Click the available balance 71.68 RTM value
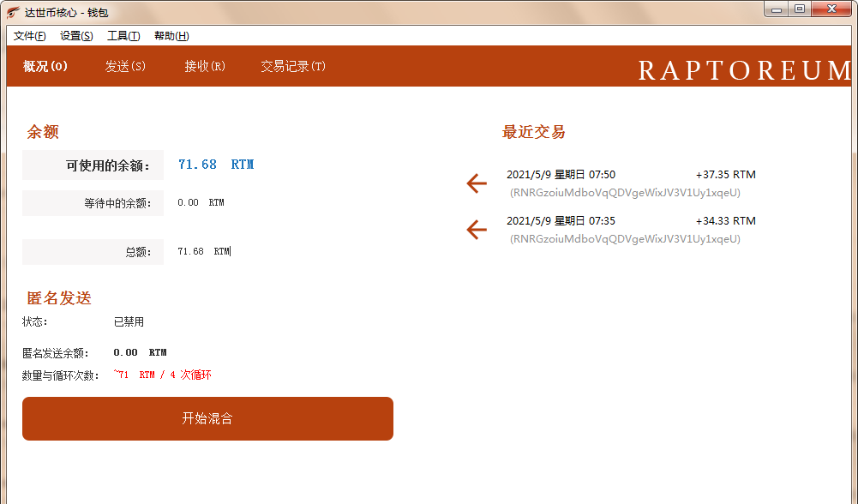The height and width of the screenshot is (504, 858). 216,165
